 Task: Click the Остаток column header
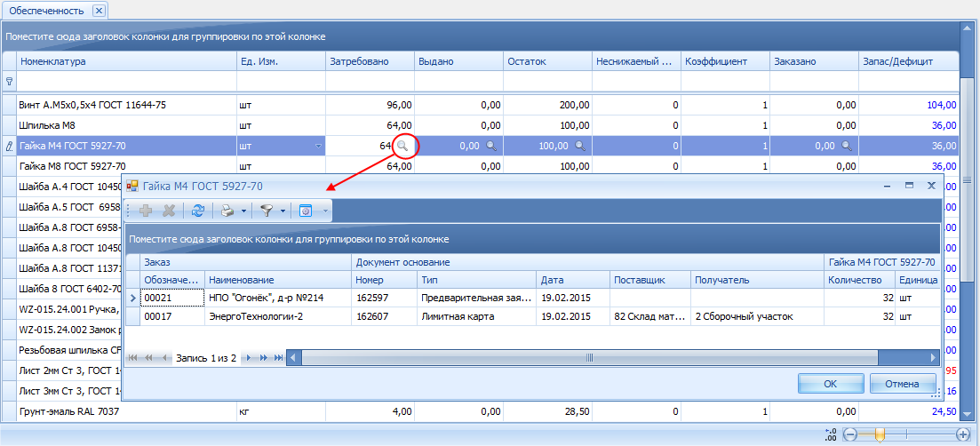coord(547,62)
